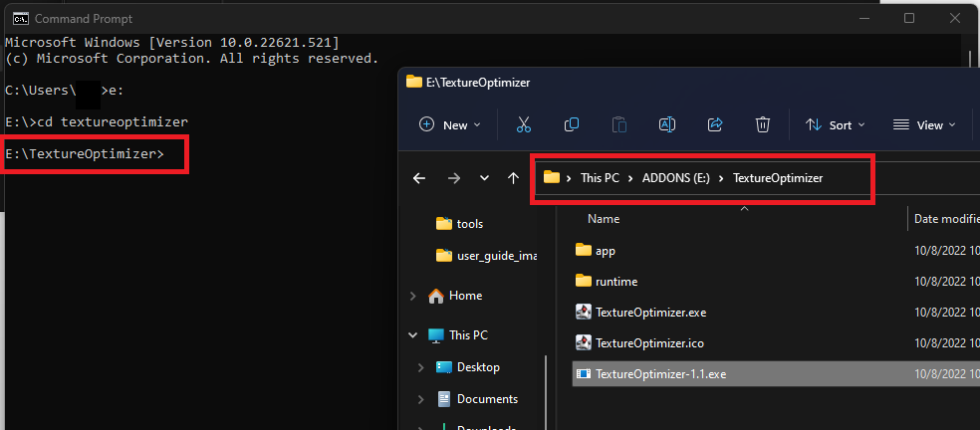980x430 pixels.
Task: Expand chevron after ADDONS (E:) breadcrumb
Action: [721, 178]
